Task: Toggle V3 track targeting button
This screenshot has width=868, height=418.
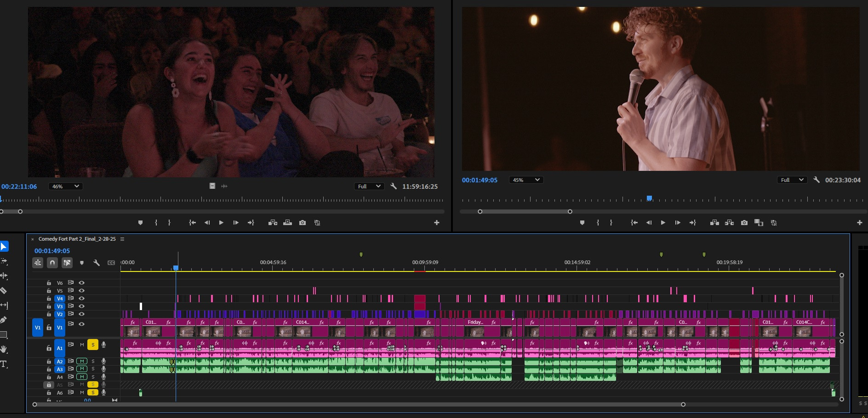Action: click(x=60, y=306)
